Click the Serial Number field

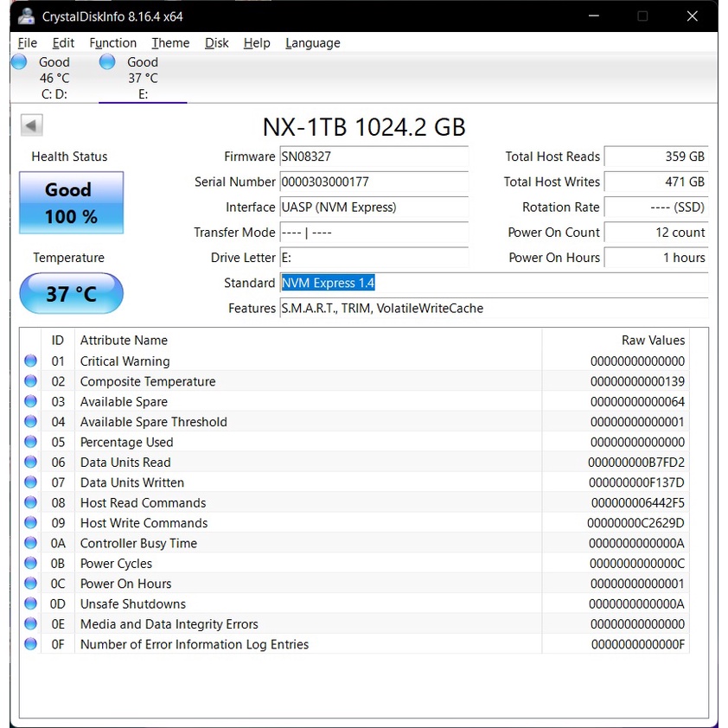374,182
